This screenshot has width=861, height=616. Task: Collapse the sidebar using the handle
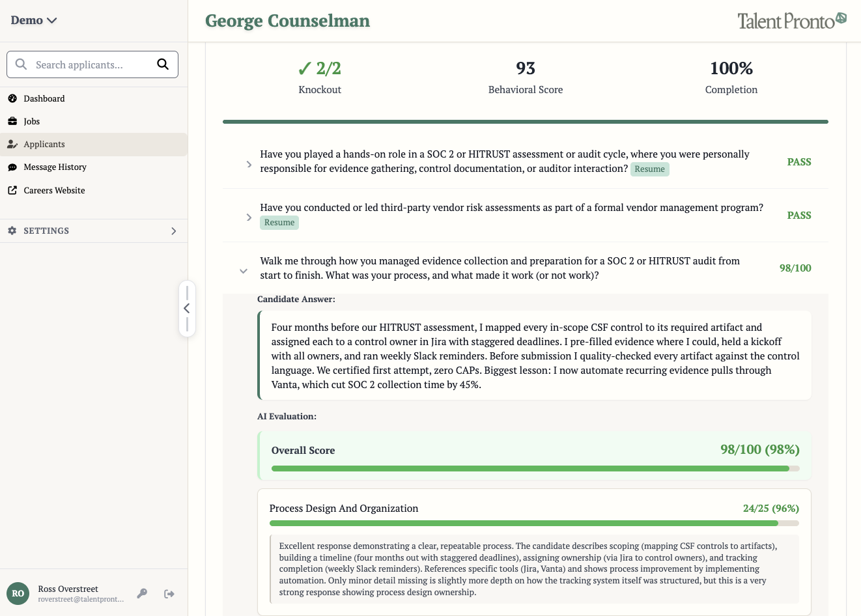click(x=187, y=309)
